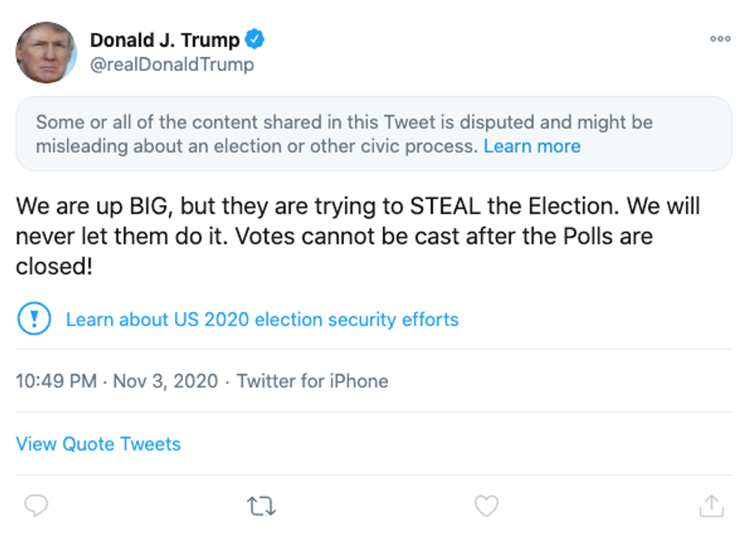Click the Donald J. Trump display name

point(165,39)
